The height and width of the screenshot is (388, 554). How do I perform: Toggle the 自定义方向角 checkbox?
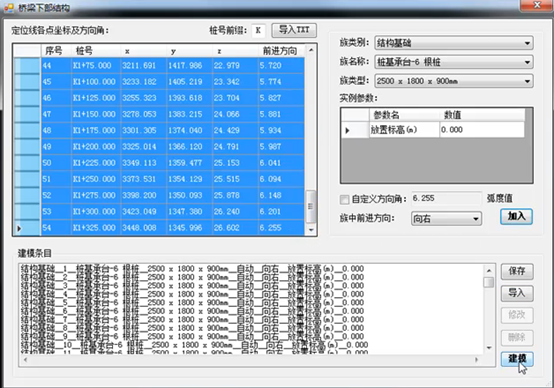(x=344, y=200)
